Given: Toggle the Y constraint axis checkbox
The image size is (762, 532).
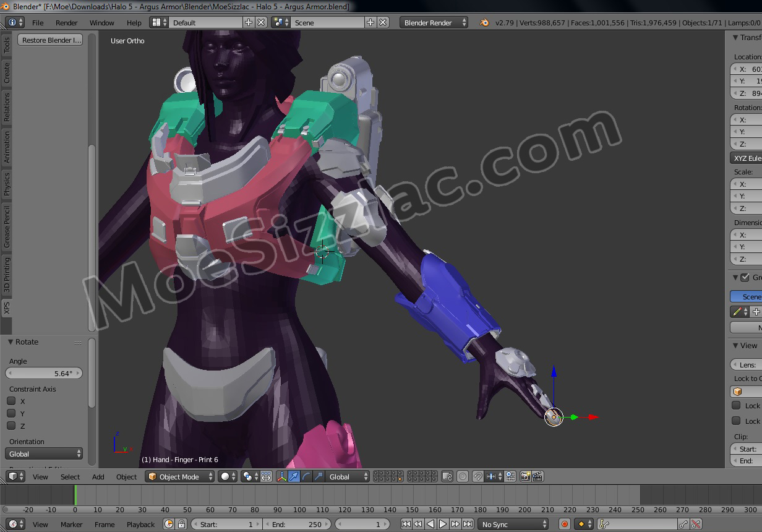Looking at the screenshot, I should pos(11,413).
